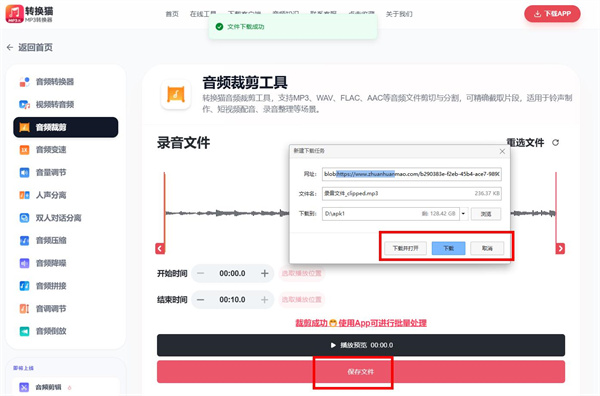Select the active 音频裁剪 sidebar item
600x396 pixels.
click(x=66, y=127)
